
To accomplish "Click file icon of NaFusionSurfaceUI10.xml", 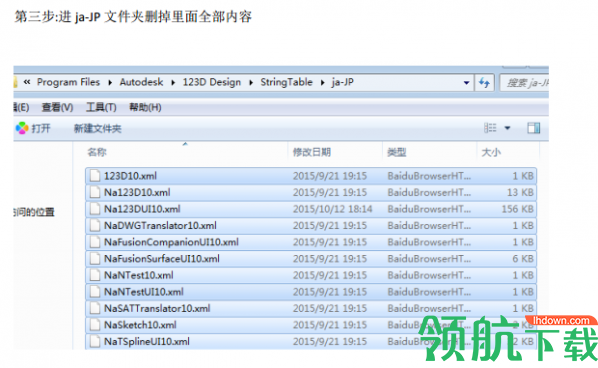I will [x=95, y=259].
